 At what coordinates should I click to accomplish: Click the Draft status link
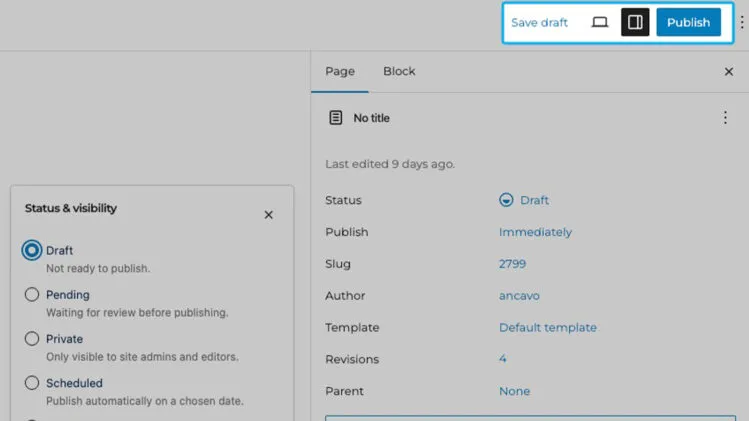[x=534, y=200]
